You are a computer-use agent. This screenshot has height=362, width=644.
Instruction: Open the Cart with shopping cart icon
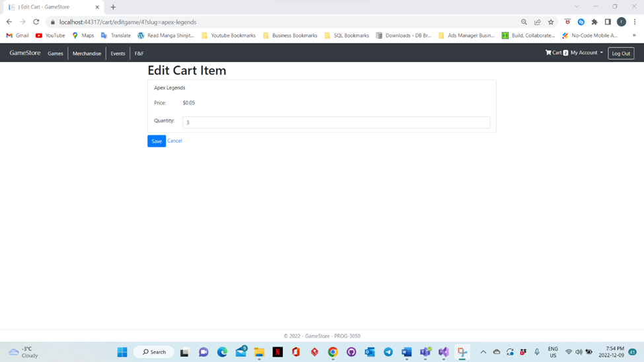(x=557, y=53)
